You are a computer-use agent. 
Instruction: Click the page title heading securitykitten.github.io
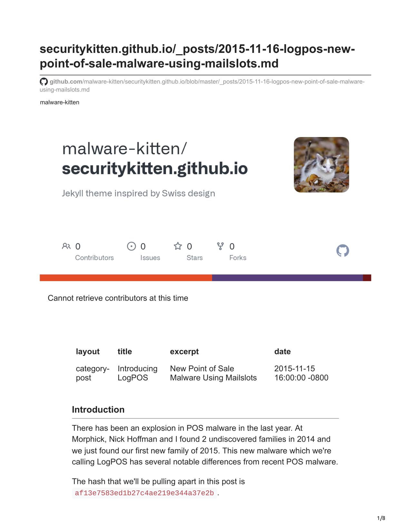click(197, 56)
